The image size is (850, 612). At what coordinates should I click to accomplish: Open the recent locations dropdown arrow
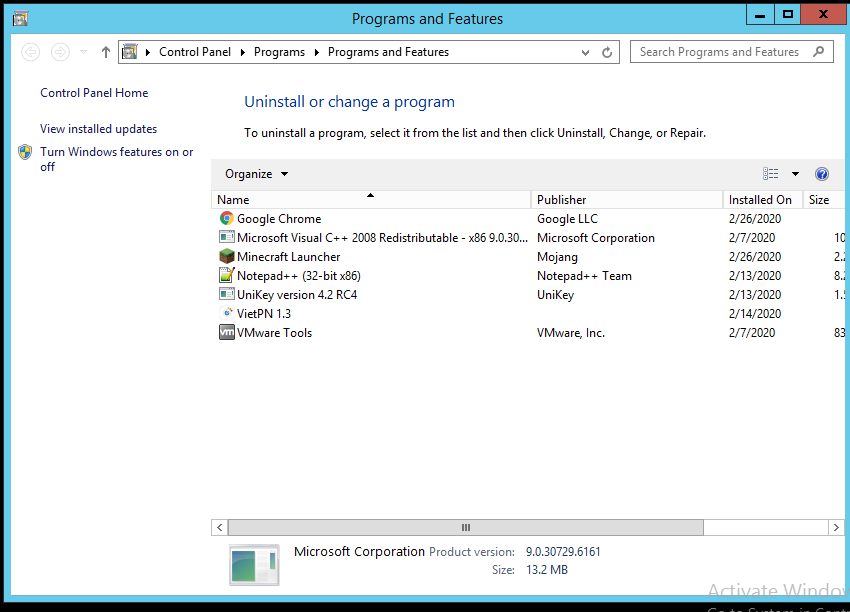[83, 52]
